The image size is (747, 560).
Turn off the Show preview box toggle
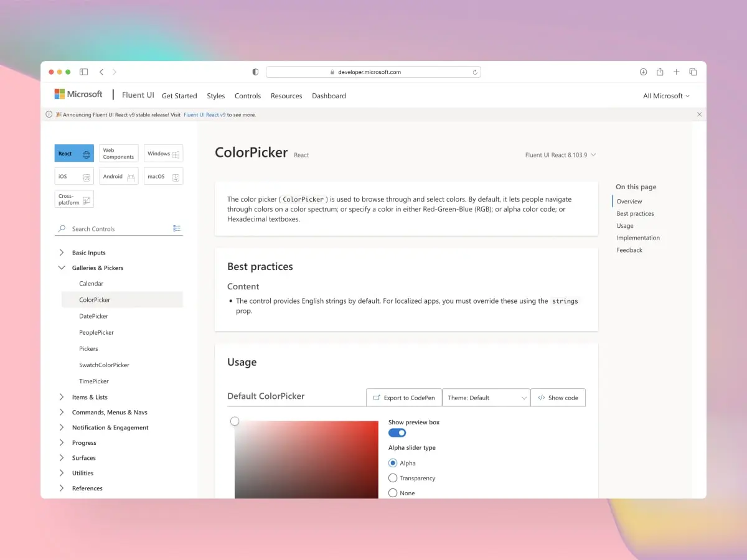[397, 432]
